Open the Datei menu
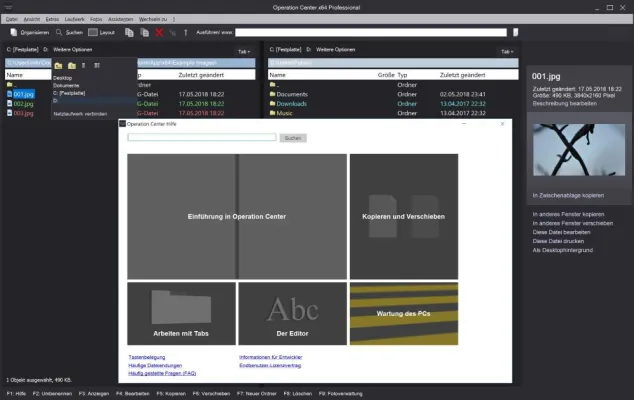 (x=11, y=19)
